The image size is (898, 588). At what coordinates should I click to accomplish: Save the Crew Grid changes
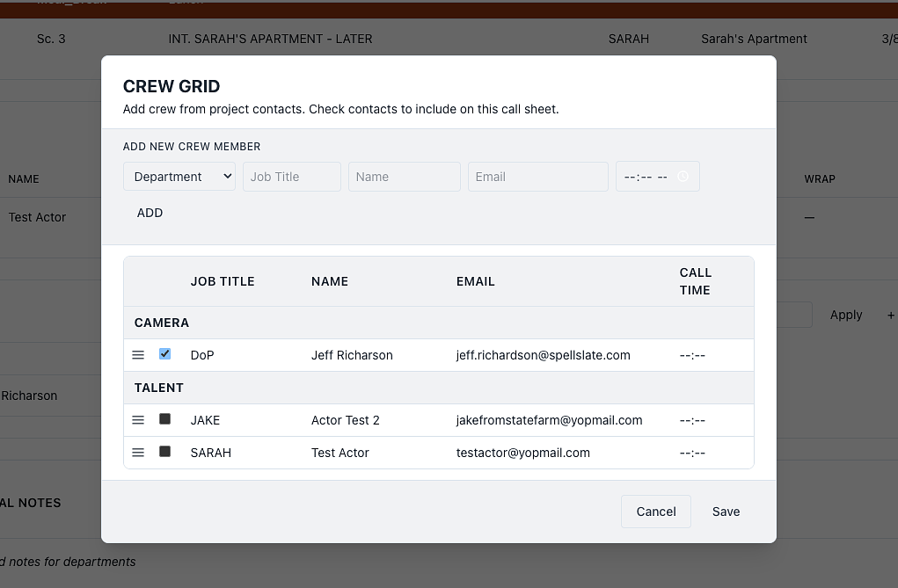pos(726,511)
